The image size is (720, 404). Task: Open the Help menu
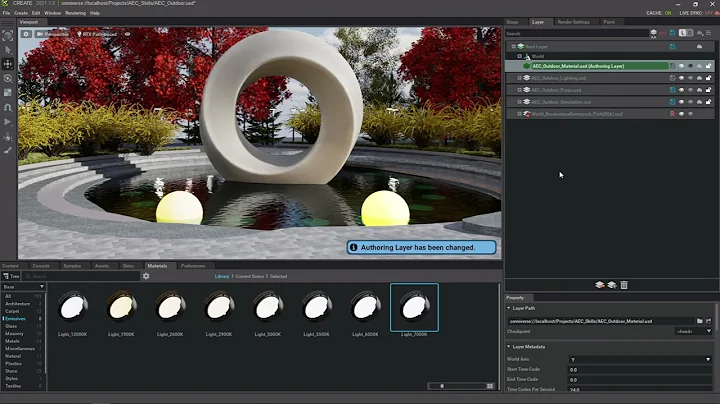[x=95, y=13]
